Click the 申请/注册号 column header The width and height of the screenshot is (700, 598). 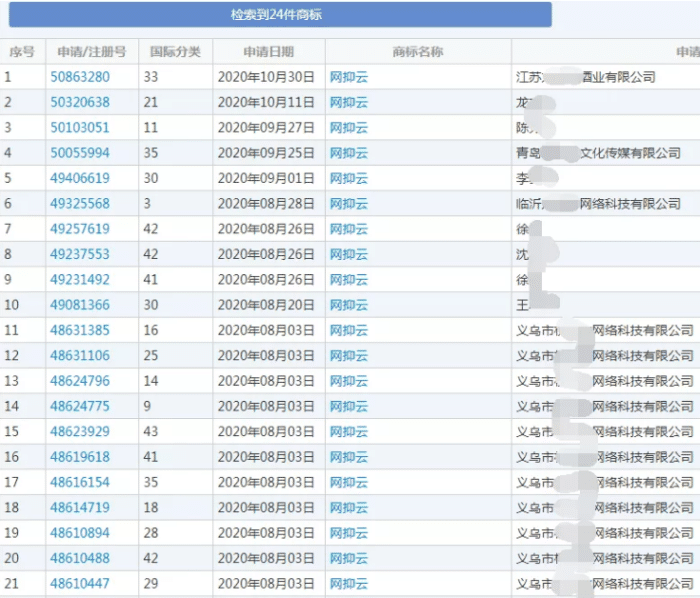click(x=92, y=52)
